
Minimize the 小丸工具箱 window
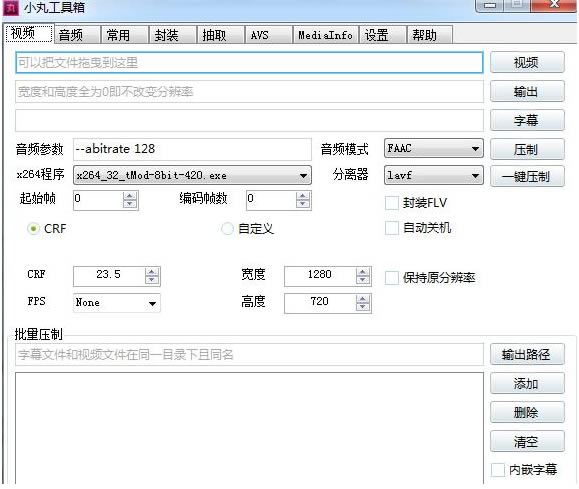[x=490, y=5]
